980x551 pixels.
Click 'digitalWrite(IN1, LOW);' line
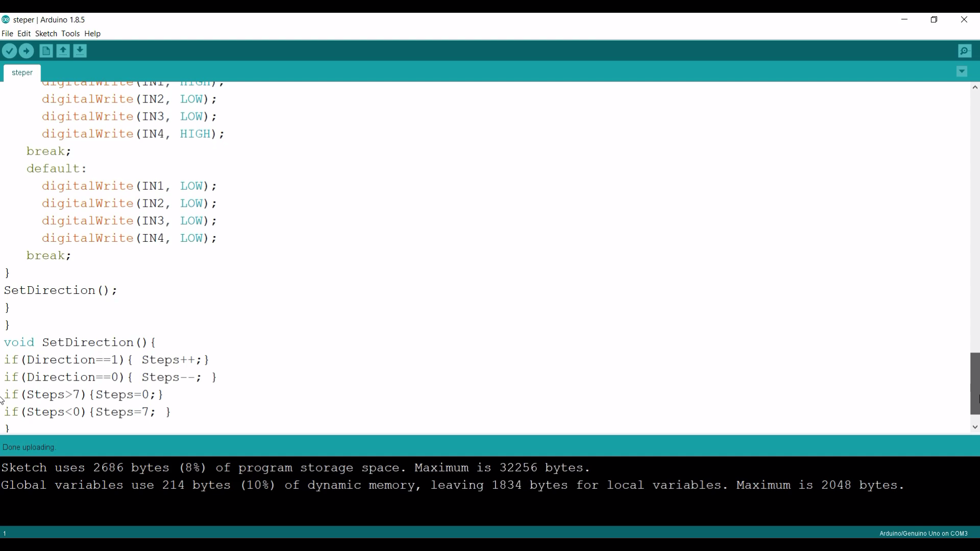coord(130,186)
